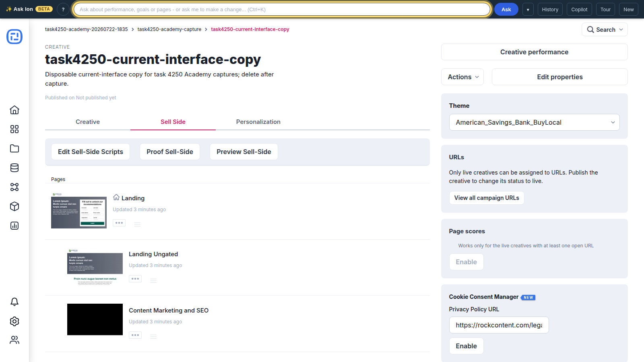Open the settings gear icon in sidebar
This screenshot has height=362, width=644.
pos(14,321)
